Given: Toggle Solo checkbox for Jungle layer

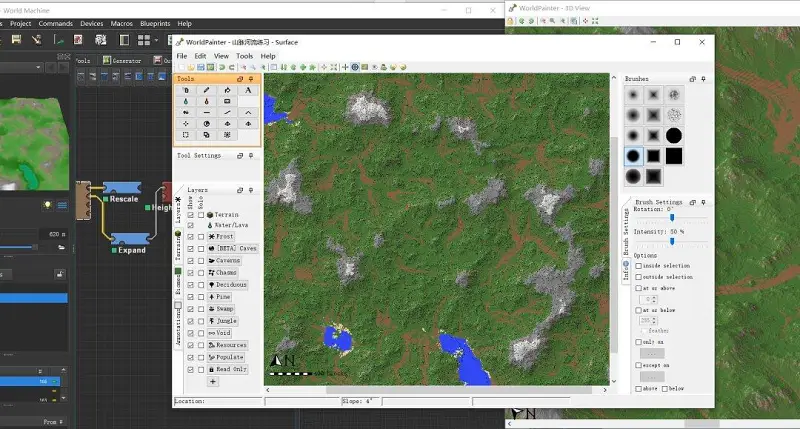Looking at the screenshot, I should tap(201, 321).
